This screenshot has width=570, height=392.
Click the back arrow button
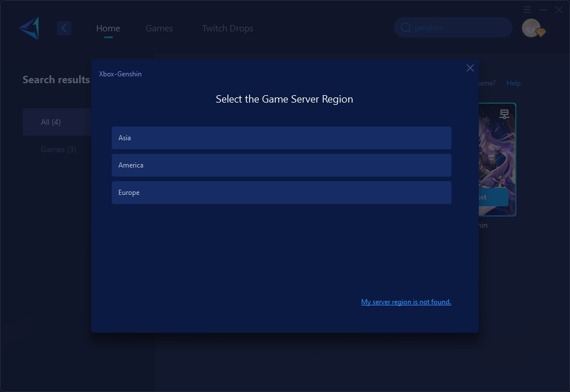coord(64,28)
